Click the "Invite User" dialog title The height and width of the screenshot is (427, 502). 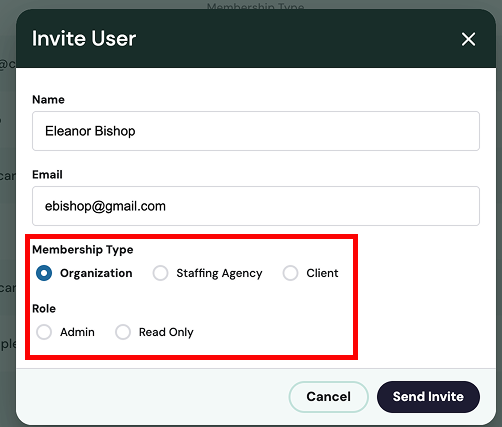pyautogui.click(x=84, y=39)
